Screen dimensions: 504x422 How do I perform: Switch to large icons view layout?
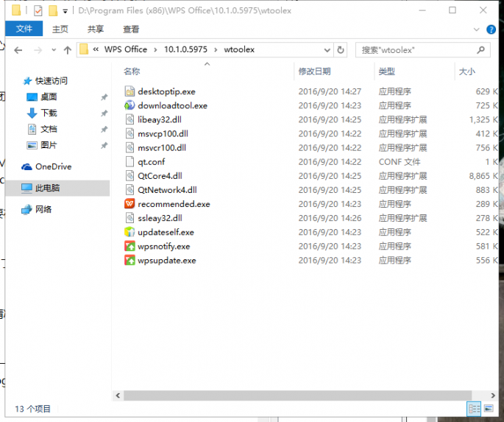click(489, 409)
